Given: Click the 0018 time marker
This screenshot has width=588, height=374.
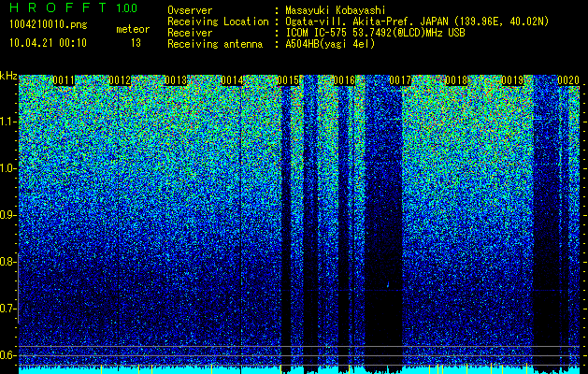Looking at the screenshot, I should click(x=456, y=80).
